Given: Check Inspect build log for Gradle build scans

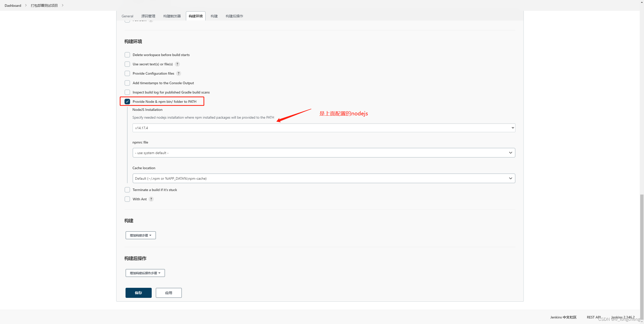Looking at the screenshot, I should coord(127,92).
